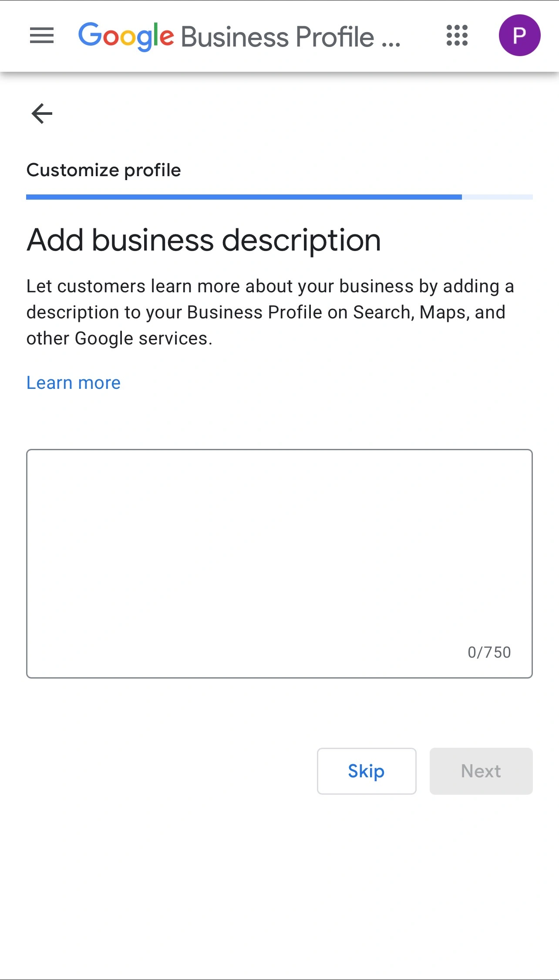Viewport: 559px width, 980px height.
Task: Click the 0/750 character counter
Action: click(488, 652)
